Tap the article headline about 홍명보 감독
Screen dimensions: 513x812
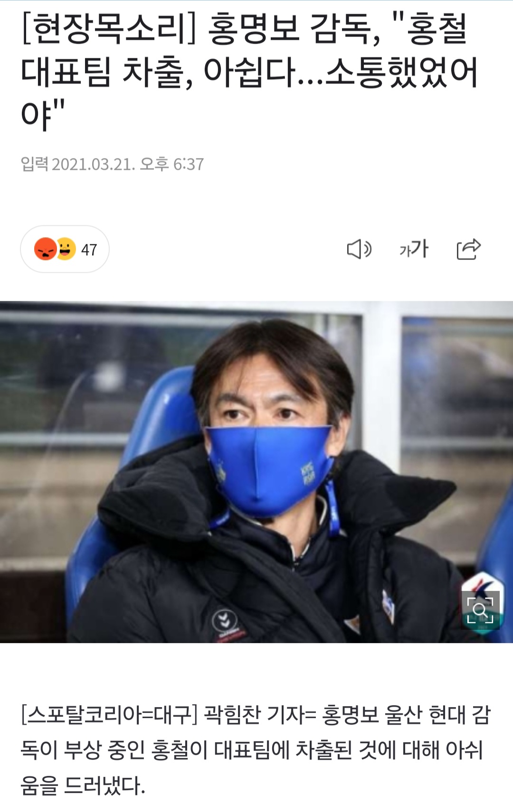click(x=249, y=71)
